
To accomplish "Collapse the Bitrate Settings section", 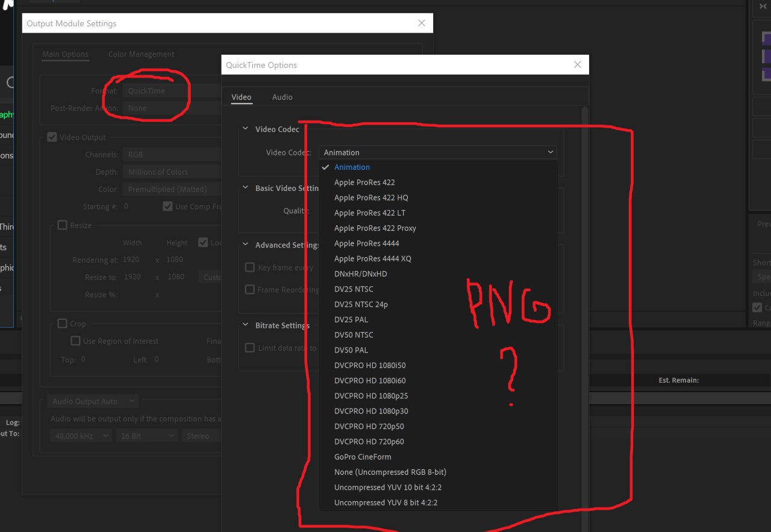I will (245, 325).
